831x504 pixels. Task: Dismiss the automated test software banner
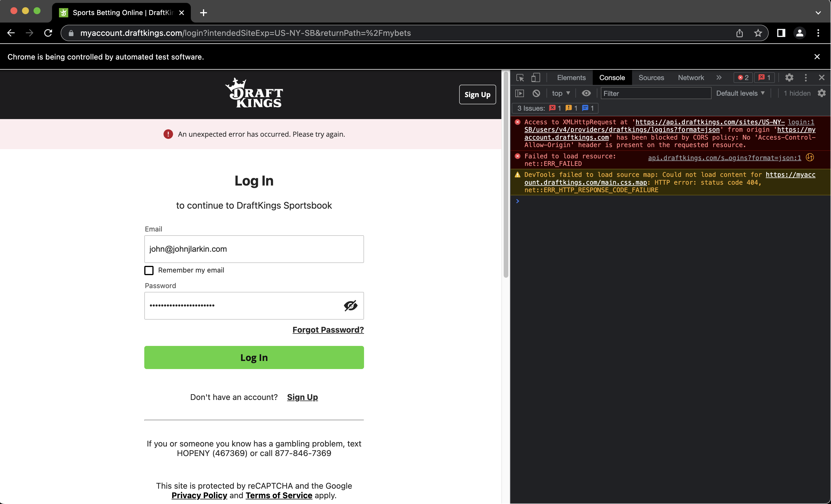tap(817, 57)
